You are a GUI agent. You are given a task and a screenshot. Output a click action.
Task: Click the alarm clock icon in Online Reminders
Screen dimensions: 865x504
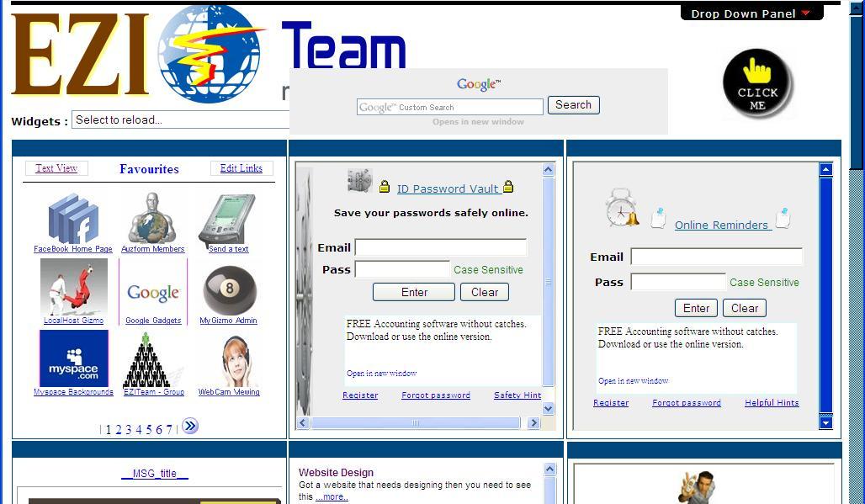pos(623,207)
